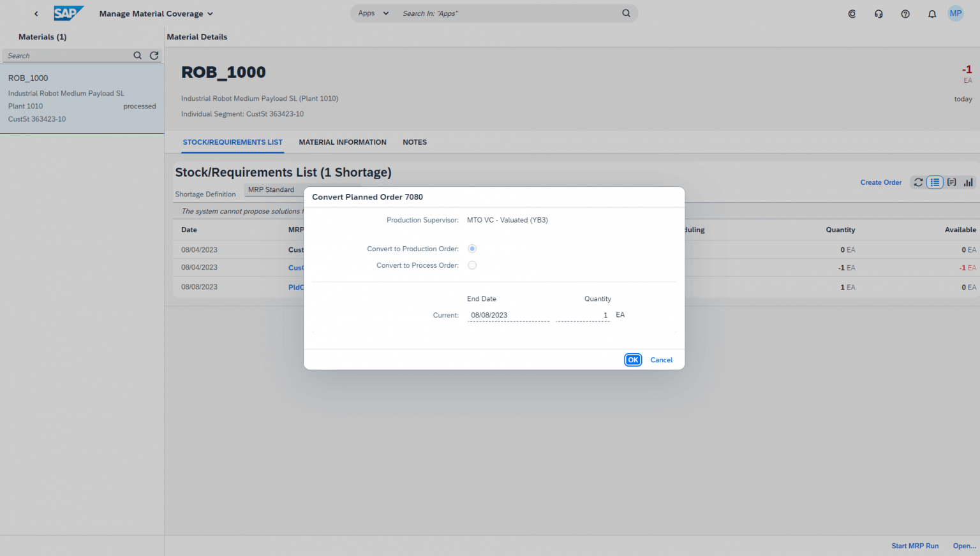This screenshot has height=556, width=980.
Task: Switch to the chart view icon
Action: pyautogui.click(x=969, y=182)
